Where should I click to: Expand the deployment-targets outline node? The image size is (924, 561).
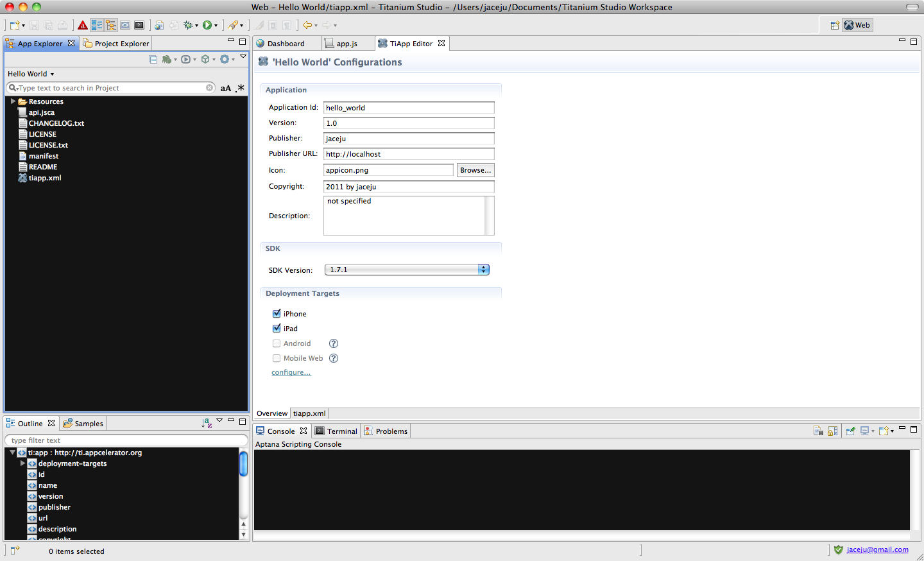point(22,463)
